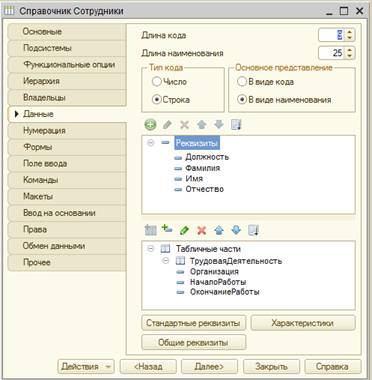Choose В виде кода presentation option
This screenshot has width=372, height=380.
click(x=242, y=82)
